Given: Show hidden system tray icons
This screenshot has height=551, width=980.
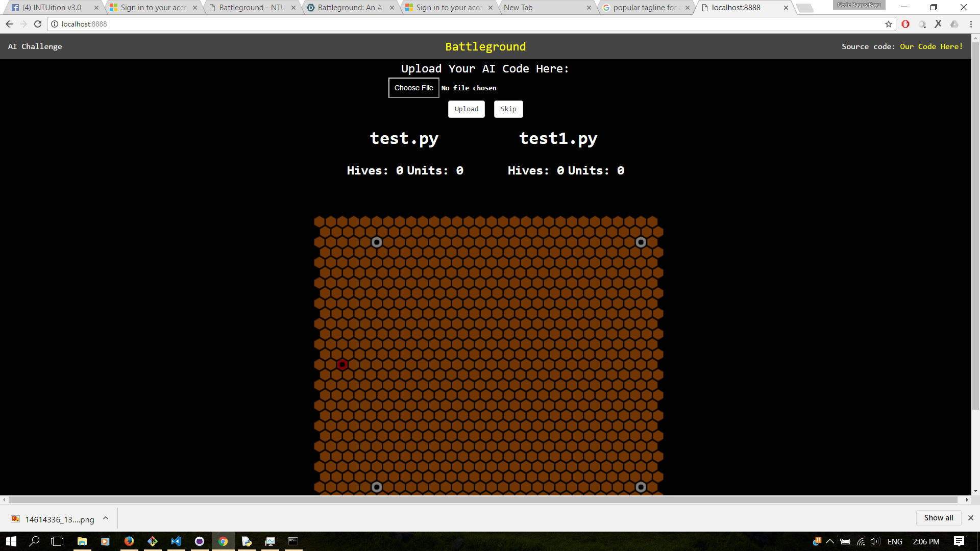Looking at the screenshot, I should coord(830,541).
